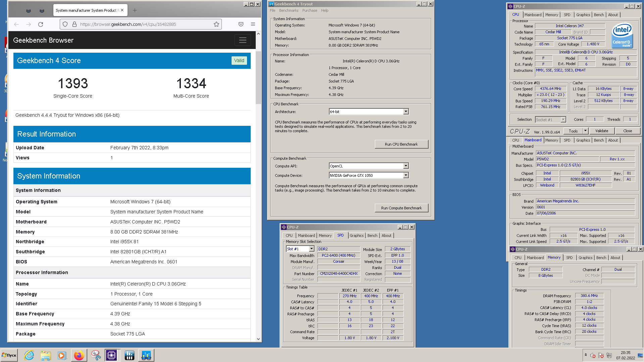Open CPU tab in the SPD CPU-Z window
The width and height of the screenshot is (644, 362).
coord(289,236)
